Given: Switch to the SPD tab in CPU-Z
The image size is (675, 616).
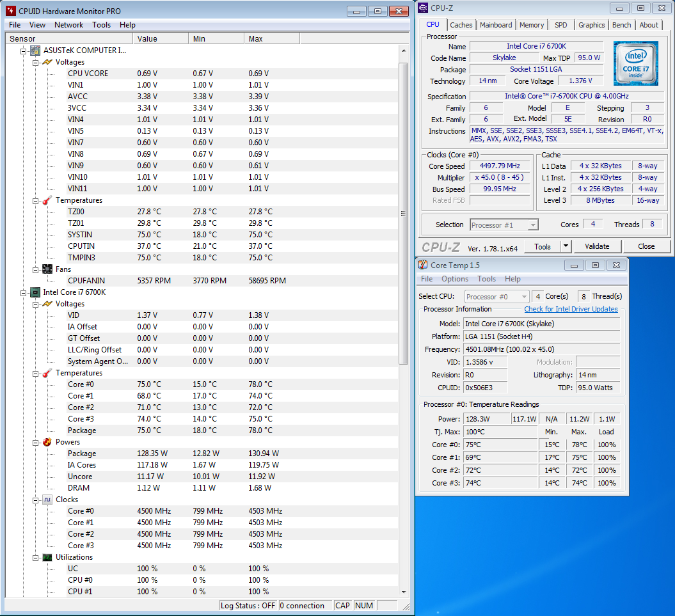Looking at the screenshot, I should coord(561,25).
